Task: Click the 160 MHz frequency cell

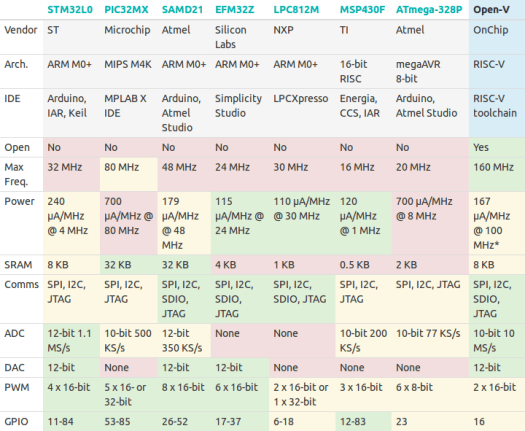Action: (x=497, y=174)
